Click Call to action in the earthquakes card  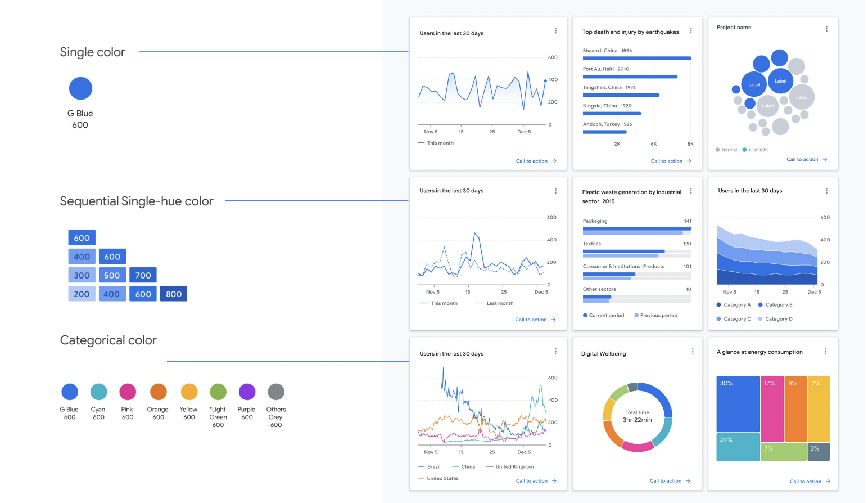pos(666,161)
